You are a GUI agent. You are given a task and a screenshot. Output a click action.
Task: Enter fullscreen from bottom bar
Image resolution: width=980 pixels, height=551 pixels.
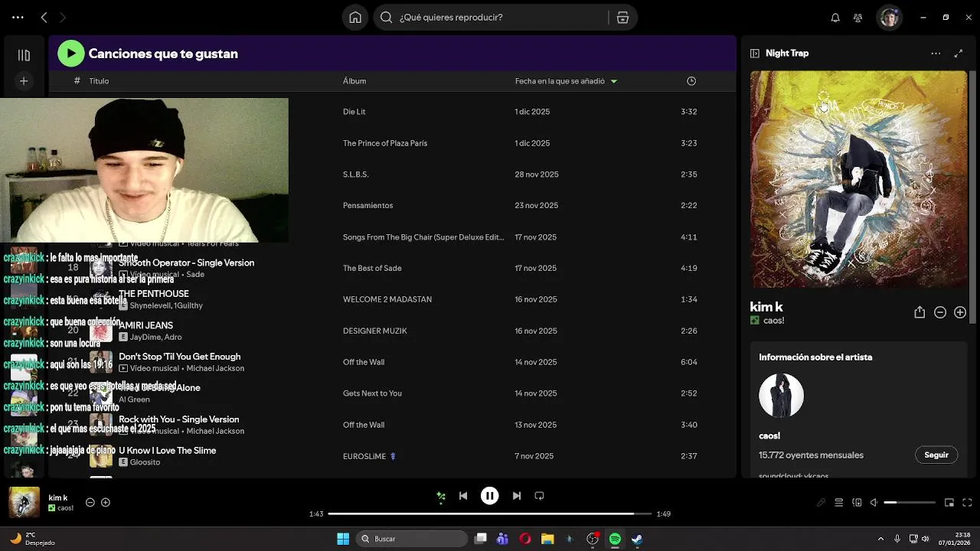point(967,503)
